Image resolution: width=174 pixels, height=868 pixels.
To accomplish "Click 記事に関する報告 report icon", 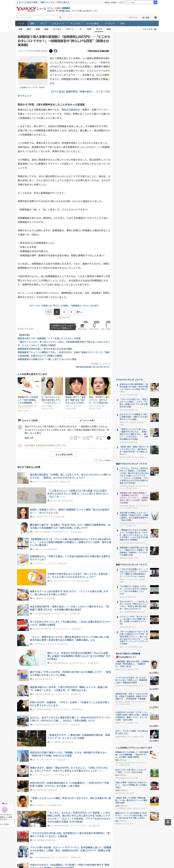I will 26,329.
